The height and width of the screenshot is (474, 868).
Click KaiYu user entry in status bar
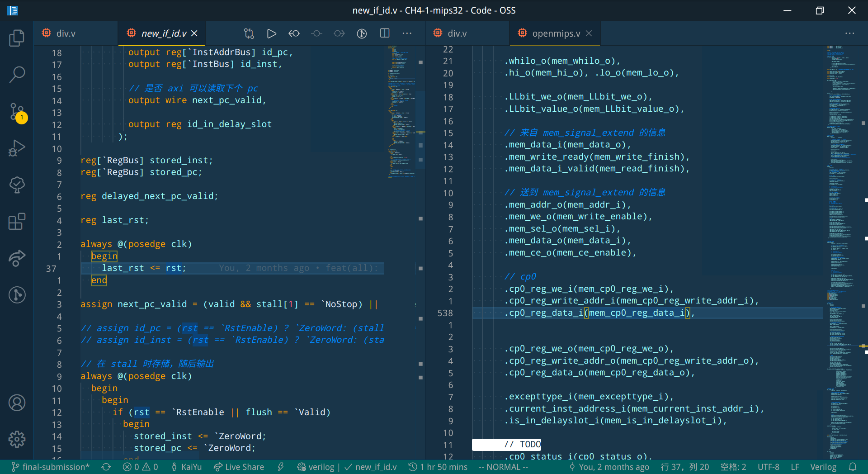pos(186,467)
